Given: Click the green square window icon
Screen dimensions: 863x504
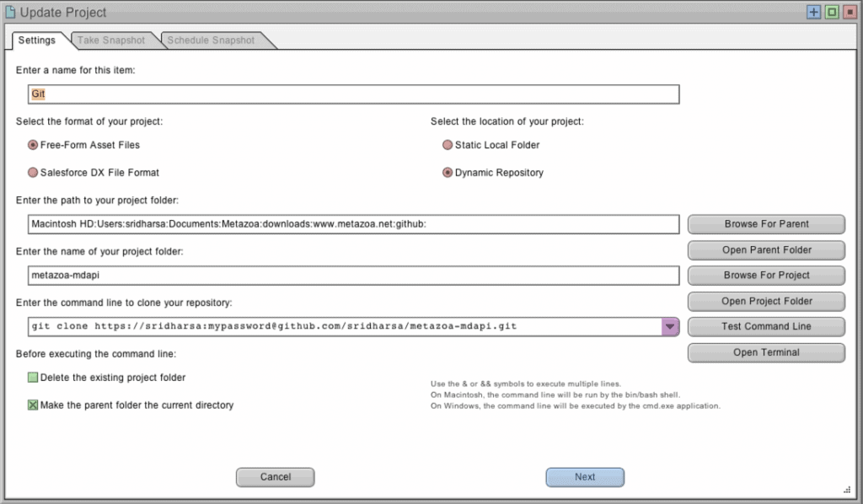Looking at the screenshot, I should click(832, 12).
